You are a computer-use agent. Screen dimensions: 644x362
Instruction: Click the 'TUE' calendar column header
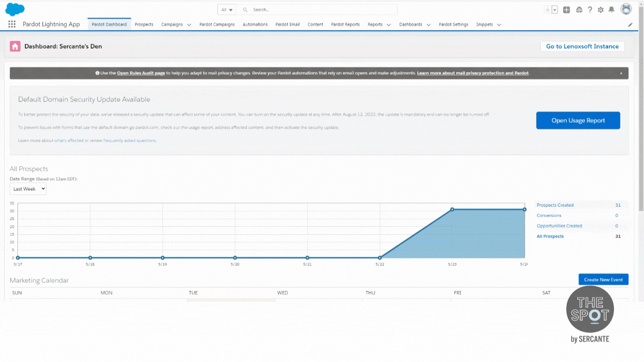[x=193, y=293]
